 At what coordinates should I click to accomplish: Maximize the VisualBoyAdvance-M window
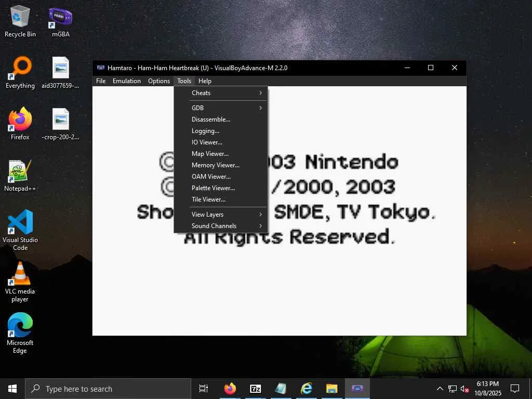431,68
